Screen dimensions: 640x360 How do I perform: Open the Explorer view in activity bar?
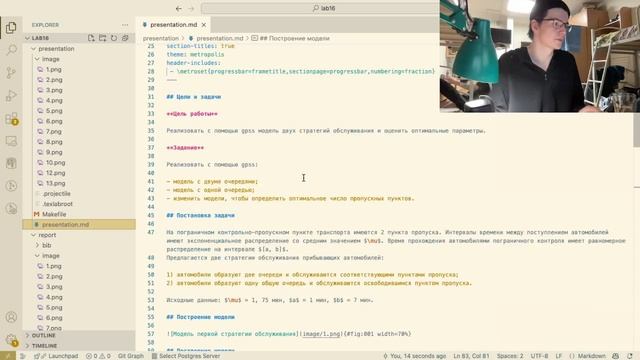tap(11, 28)
